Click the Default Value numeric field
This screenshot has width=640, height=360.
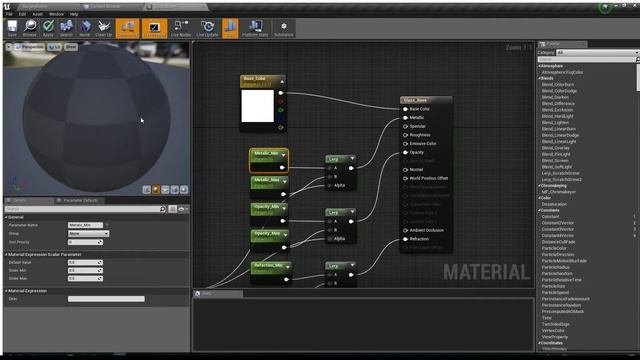point(85,262)
